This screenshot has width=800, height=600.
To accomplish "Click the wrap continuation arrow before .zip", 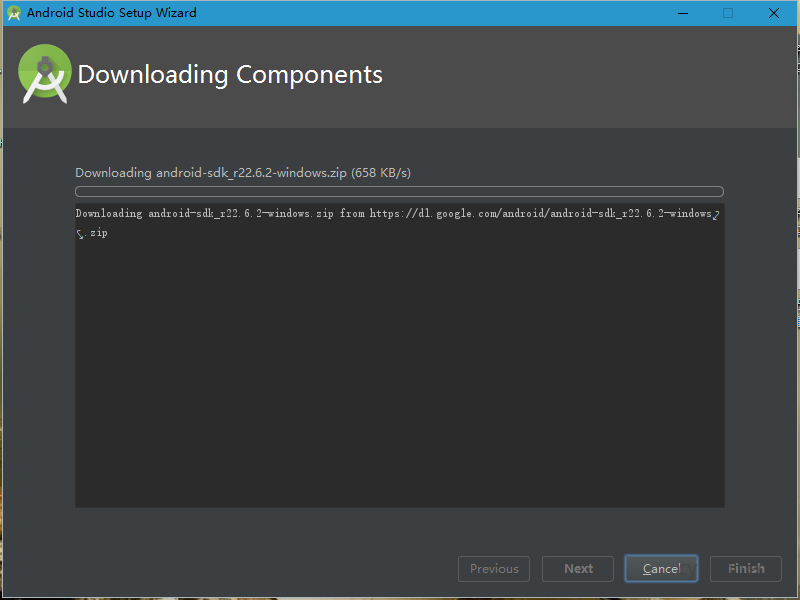I will tap(80, 234).
